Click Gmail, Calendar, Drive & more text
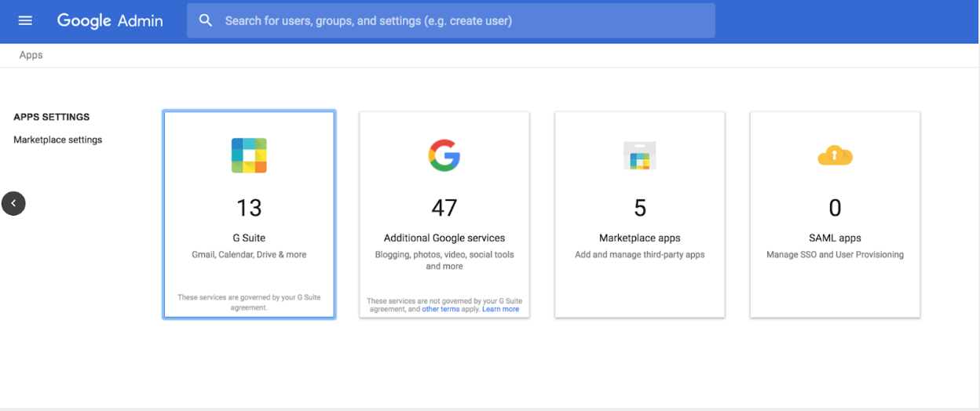 (x=249, y=255)
